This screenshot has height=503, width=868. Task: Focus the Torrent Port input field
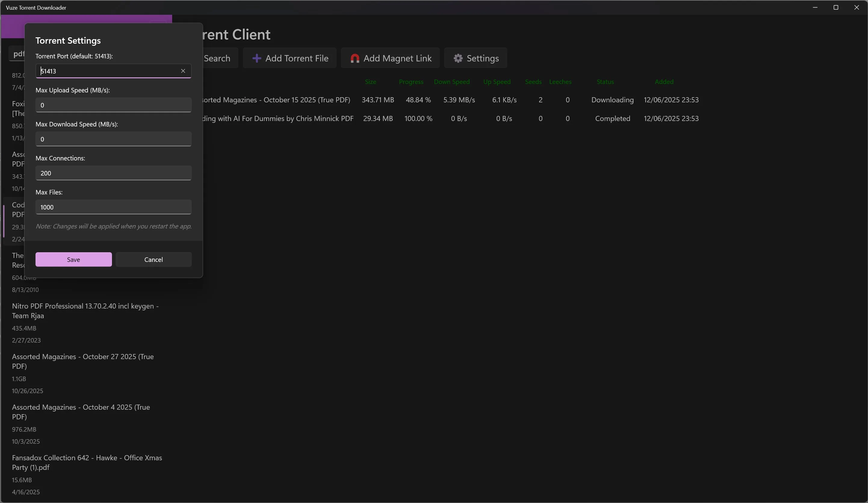point(113,71)
